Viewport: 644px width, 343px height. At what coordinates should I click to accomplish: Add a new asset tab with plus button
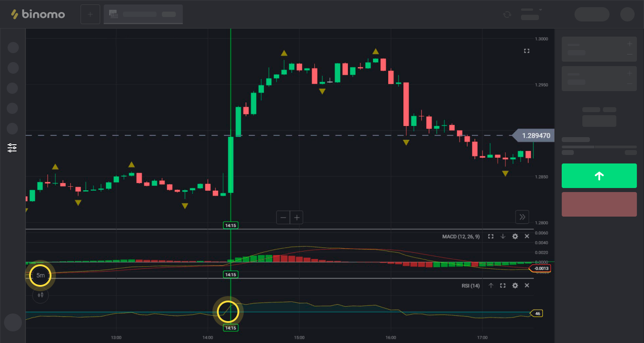(90, 14)
